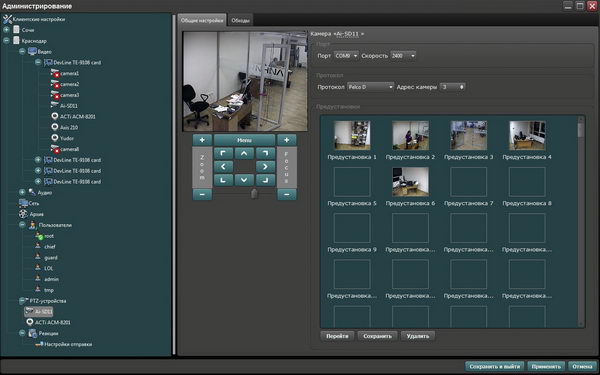Click the PTZ Menu button

point(244,140)
